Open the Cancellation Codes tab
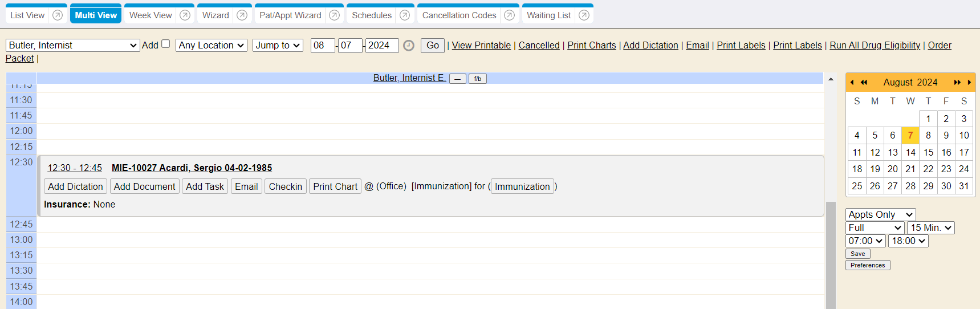 click(x=459, y=15)
